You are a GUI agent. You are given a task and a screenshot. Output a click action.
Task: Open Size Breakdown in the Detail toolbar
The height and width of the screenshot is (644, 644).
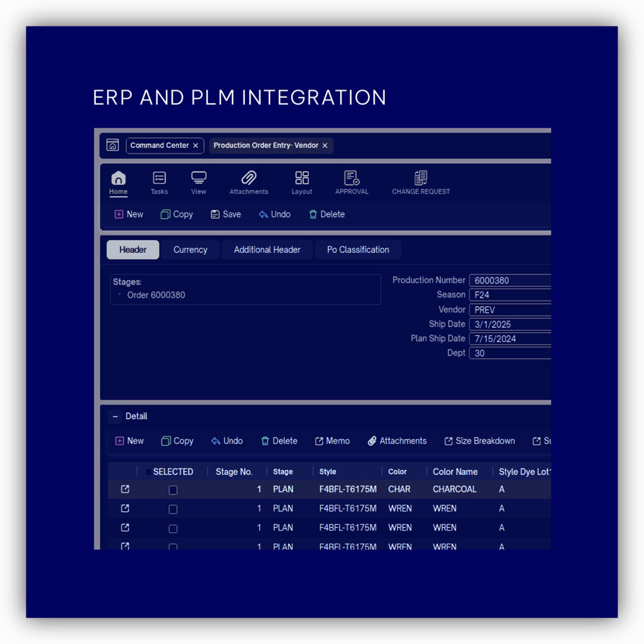click(x=479, y=441)
